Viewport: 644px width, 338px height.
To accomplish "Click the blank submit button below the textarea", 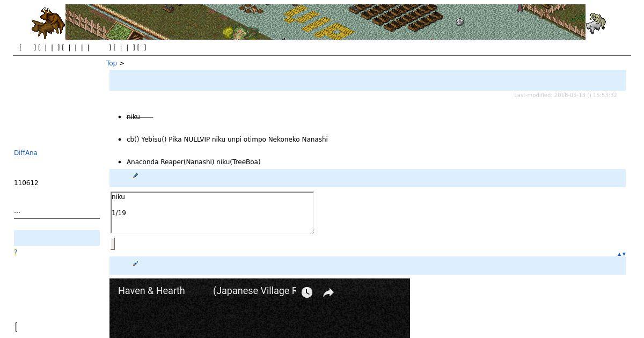I will pos(113,244).
